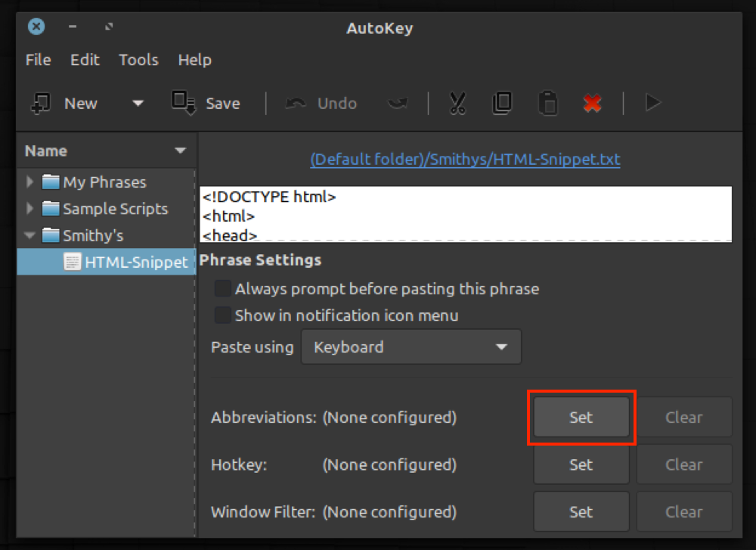Maximize the AutoKey window
The height and width of the screenshot is (550, 756).
(109, 26)
